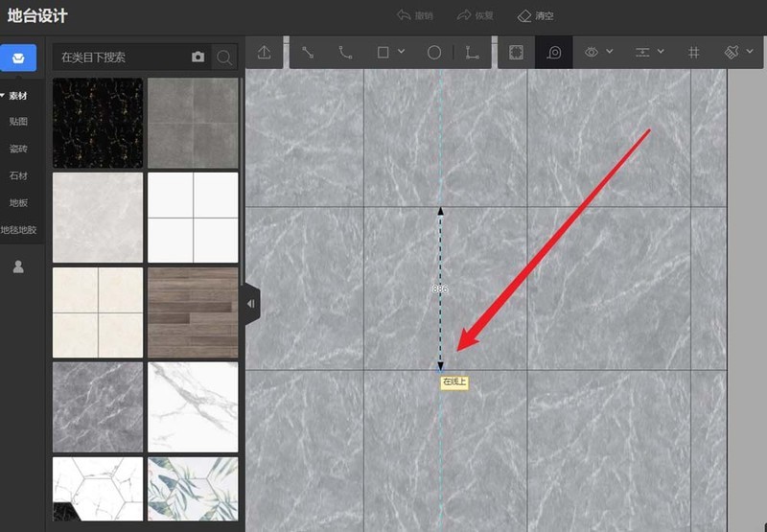Select the dark gray four-tile material
Image resolution: width=767 pixels, height=532 pixels.
click(193, 123)
